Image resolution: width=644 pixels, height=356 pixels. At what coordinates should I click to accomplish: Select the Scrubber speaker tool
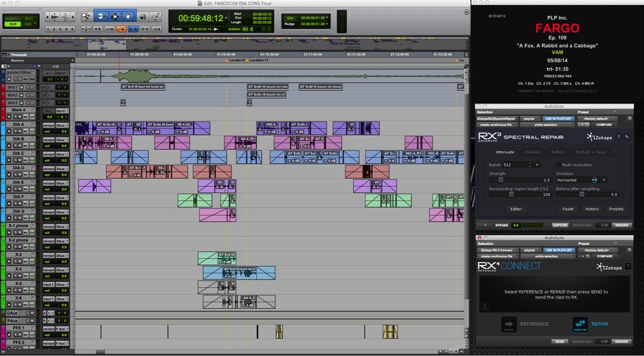pos(143,17)
